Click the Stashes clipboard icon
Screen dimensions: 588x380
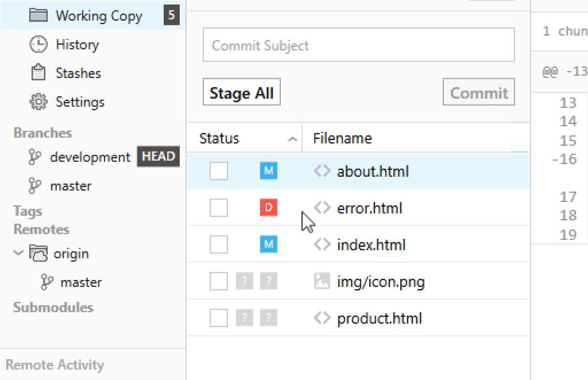(38, 73)
